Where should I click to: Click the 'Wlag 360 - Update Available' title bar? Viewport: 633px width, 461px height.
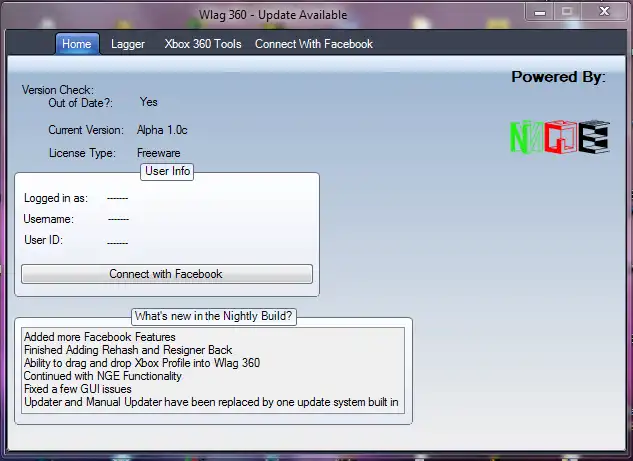(273, 15)
